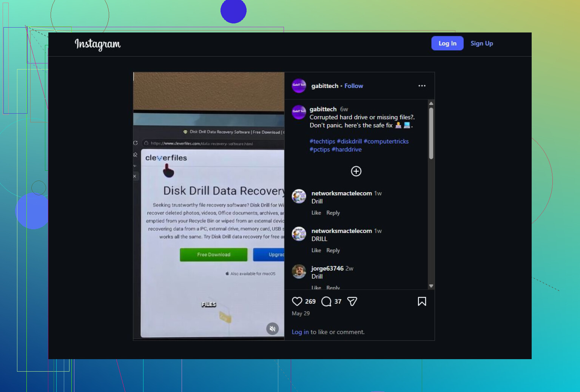Click the '2w' timestamp on jorge63746's comment
This screenshot has width=580, height=392.
pyautogui.click(x=349, y=269)
